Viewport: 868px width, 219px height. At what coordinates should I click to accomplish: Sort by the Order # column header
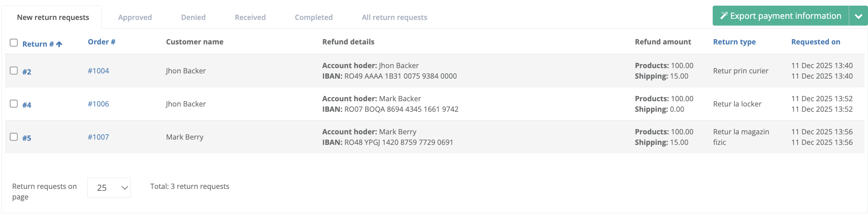click(x=102, y=42)
